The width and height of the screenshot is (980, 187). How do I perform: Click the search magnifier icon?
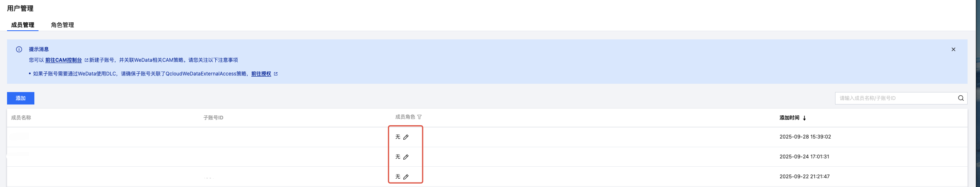[961, 98]
